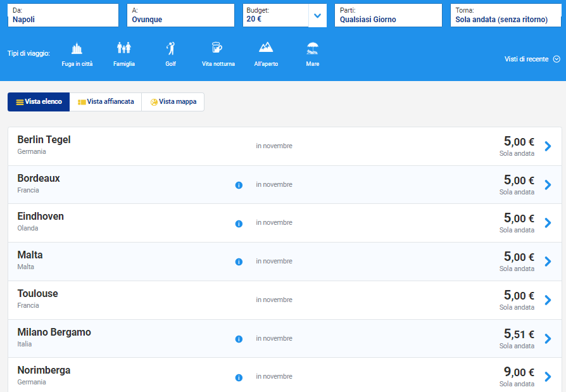Choose the Mare beach umbrella icon

[312, 49]
